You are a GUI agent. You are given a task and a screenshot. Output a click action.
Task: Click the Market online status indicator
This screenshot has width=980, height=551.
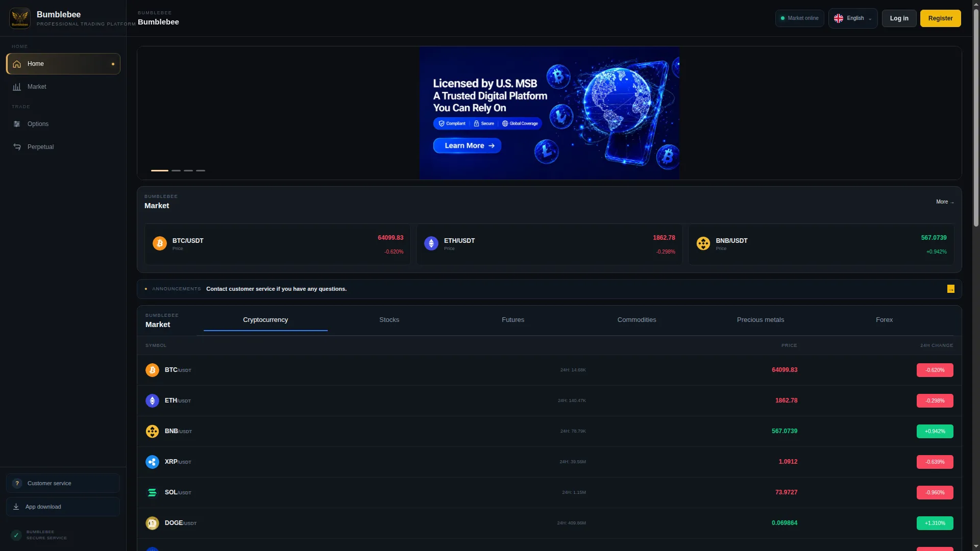[799, 18]
